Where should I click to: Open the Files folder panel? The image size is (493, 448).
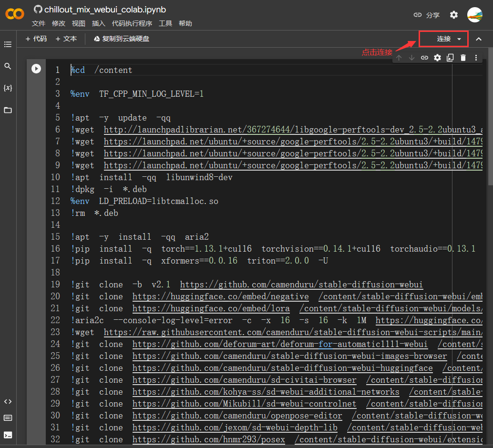(8, 110)
